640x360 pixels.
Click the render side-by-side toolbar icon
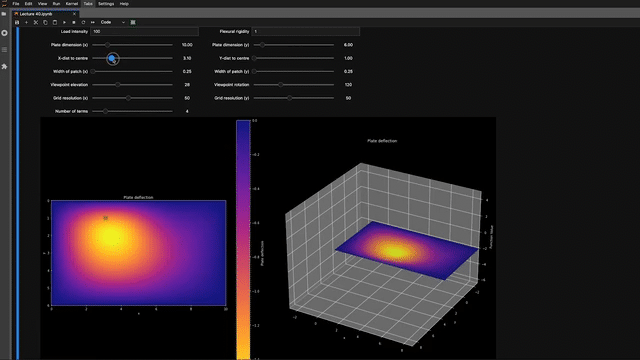click(x=133, y=22)
